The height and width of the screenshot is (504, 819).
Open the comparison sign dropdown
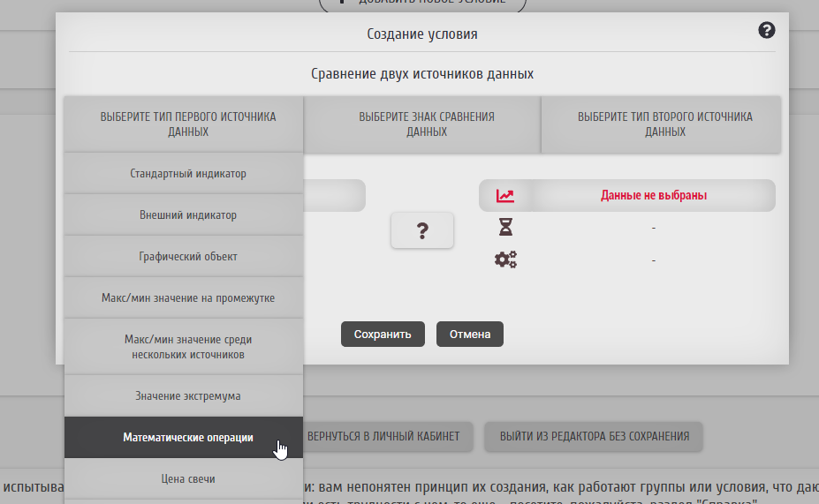point(426,124)
